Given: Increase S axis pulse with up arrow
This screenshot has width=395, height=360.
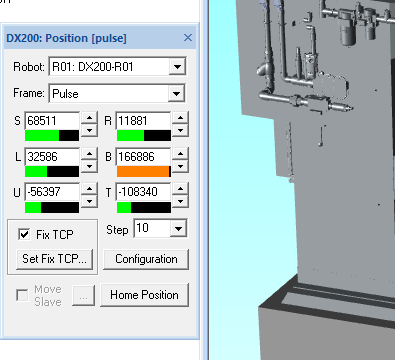Looking at the screenshot, I should (x=89, y=117).
